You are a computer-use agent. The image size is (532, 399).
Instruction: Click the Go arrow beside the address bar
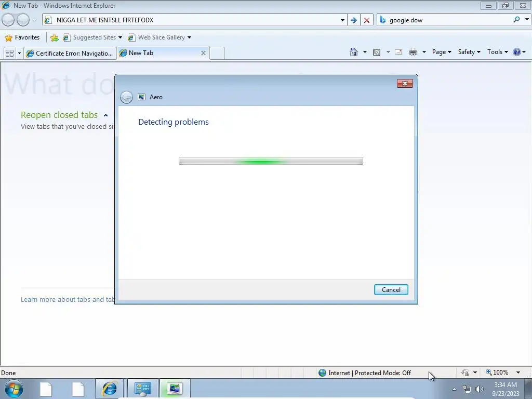tap(353, 20)
